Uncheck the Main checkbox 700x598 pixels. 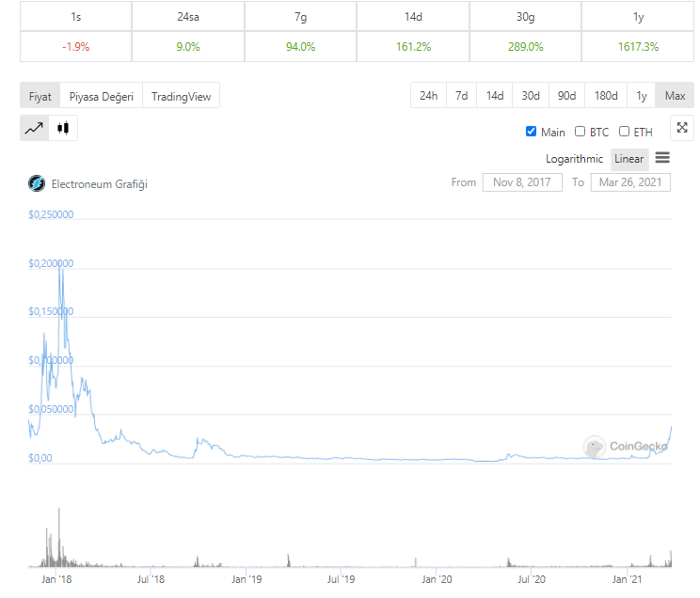pos(531,132)
